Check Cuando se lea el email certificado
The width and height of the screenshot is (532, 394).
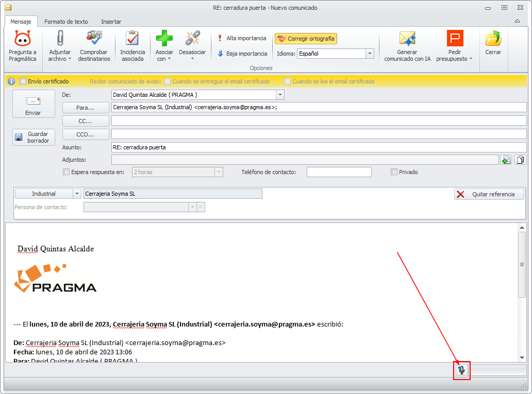click(287, 81)
